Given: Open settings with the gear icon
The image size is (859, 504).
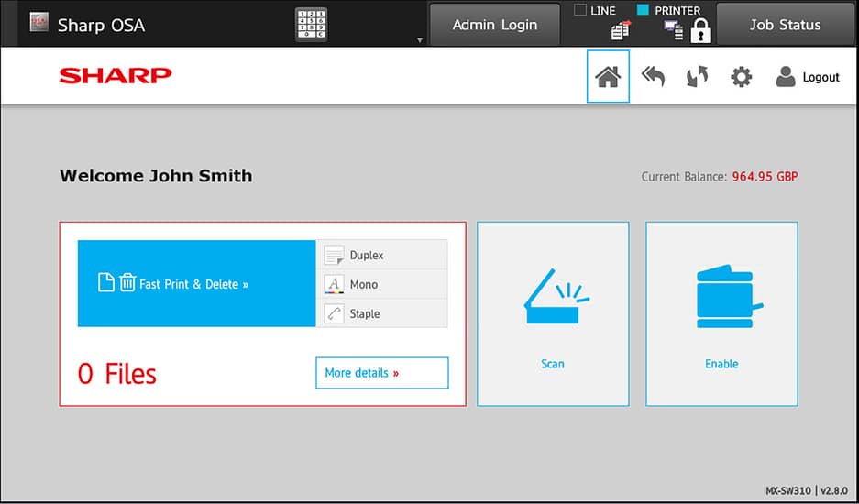Looking at the screenshot, I should click(741, 77).
